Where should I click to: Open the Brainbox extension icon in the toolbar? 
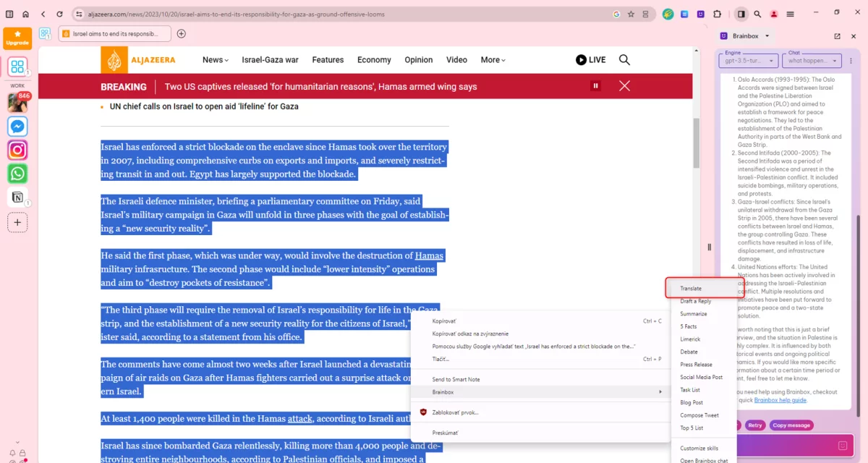(x=700, y=14)
